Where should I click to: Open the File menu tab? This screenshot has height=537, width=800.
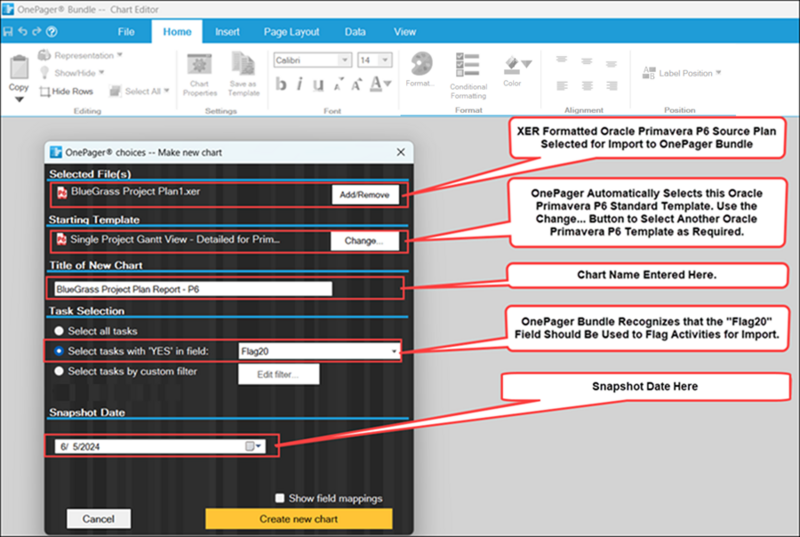(x=126, y=32)
